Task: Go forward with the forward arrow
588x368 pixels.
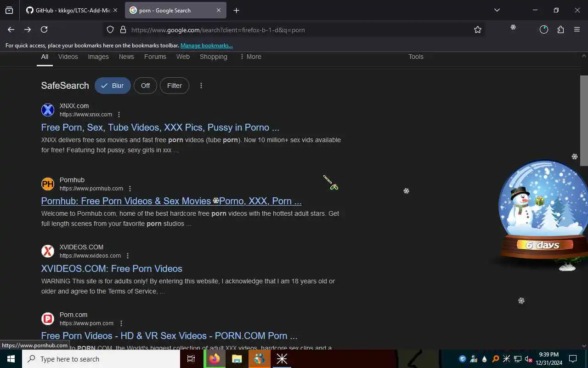Action: 28,29
